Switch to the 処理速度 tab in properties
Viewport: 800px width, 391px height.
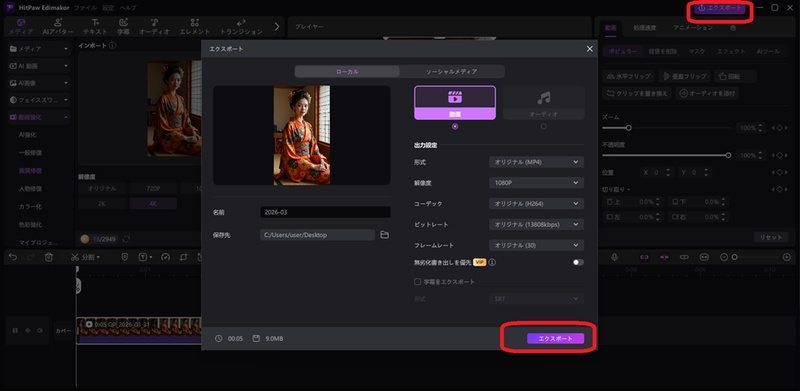point(644,28)
